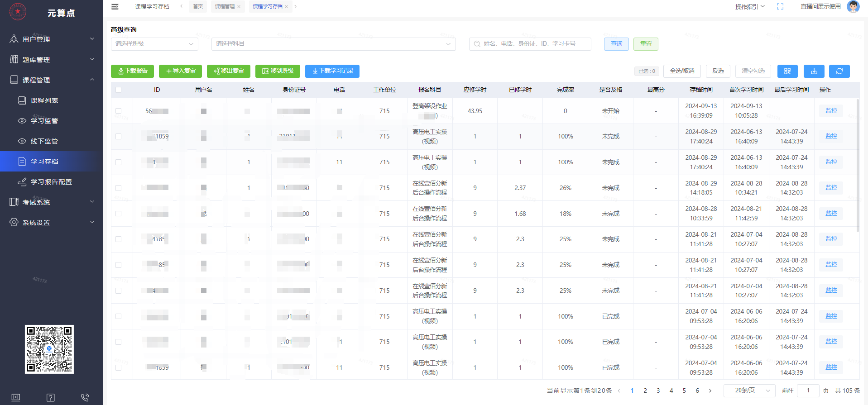
Task: Click the 下载学习记录 button
Action: point(332,71)
